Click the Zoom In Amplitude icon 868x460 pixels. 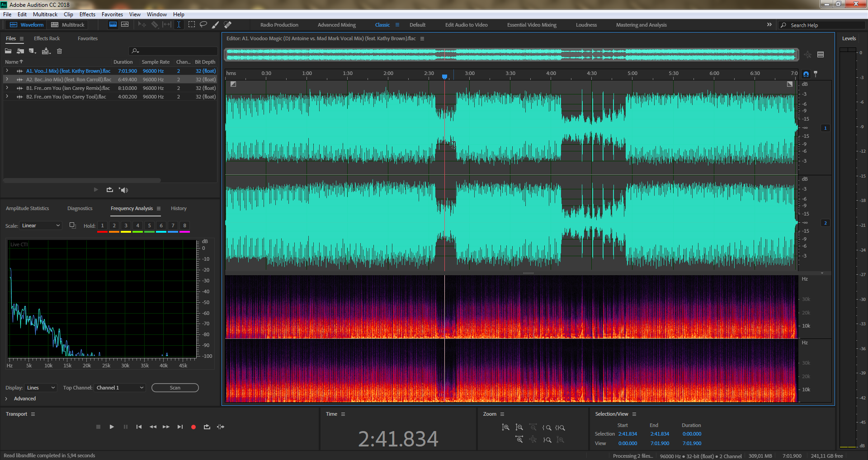505,427
